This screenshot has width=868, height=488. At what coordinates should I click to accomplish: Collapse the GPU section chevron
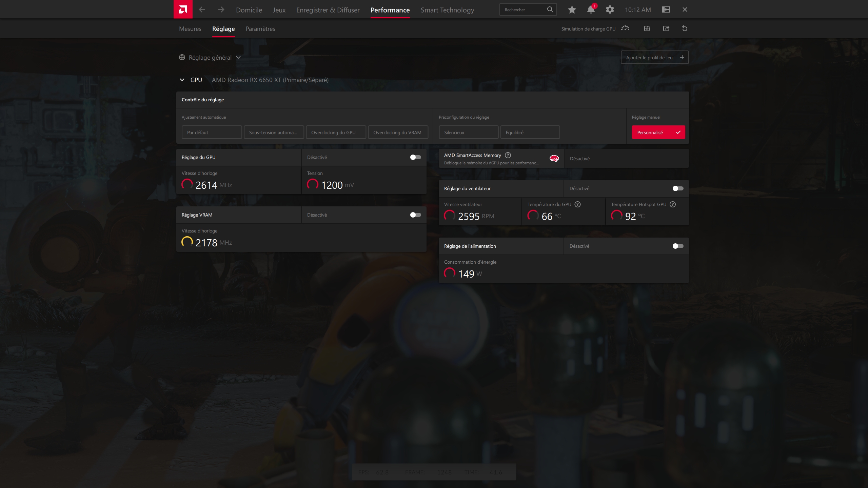pyautogui.click(x=182, y=80)
